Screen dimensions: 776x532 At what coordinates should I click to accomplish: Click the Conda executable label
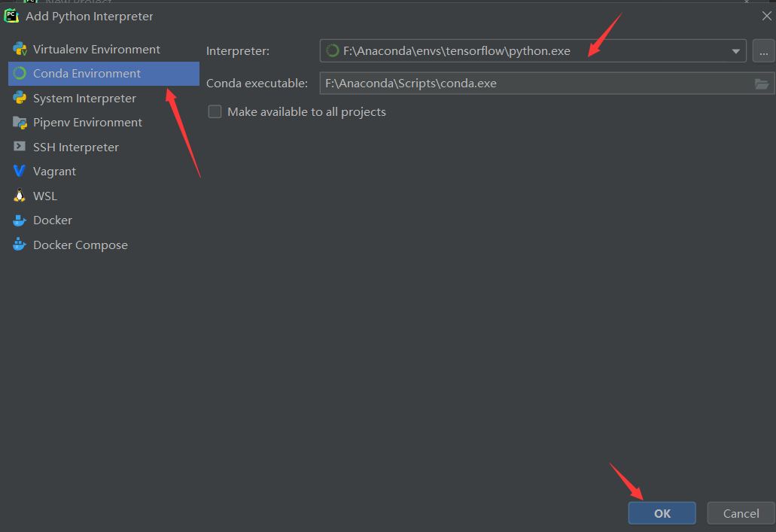[257, 83]
